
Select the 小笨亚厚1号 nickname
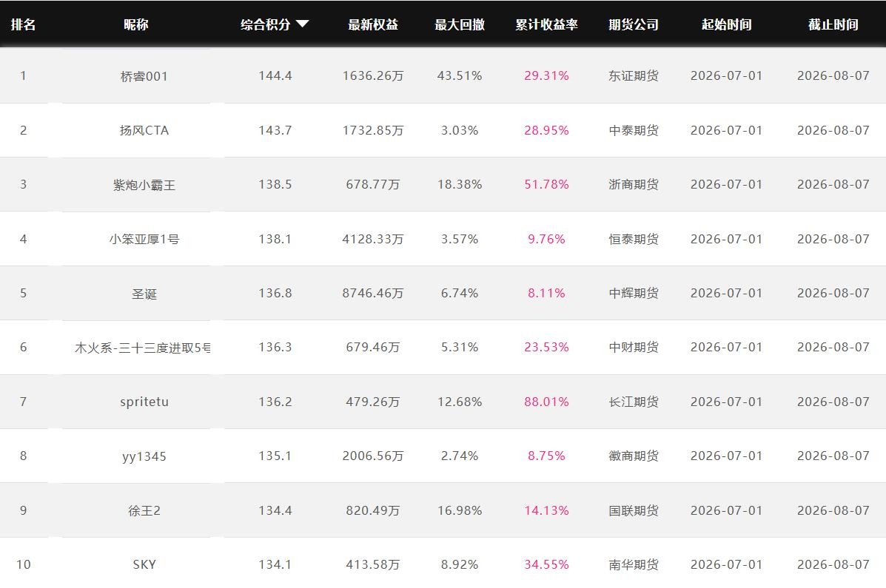point(144,239)
